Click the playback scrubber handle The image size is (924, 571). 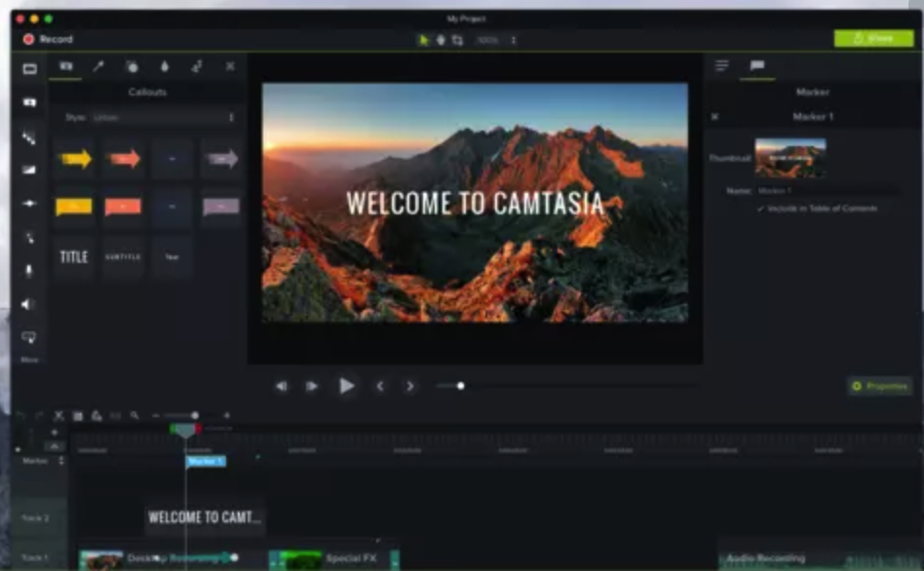[x=461, y=386]
